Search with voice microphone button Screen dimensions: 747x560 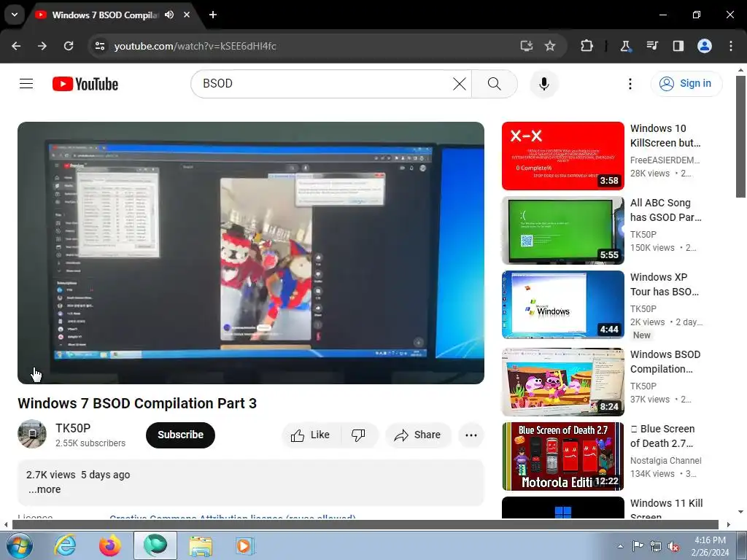543,84
